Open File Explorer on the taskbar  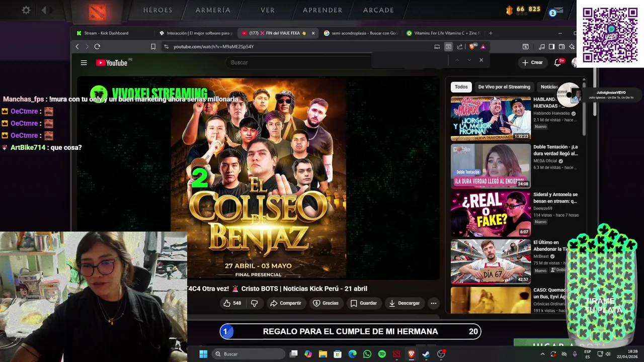coord(323,354)
